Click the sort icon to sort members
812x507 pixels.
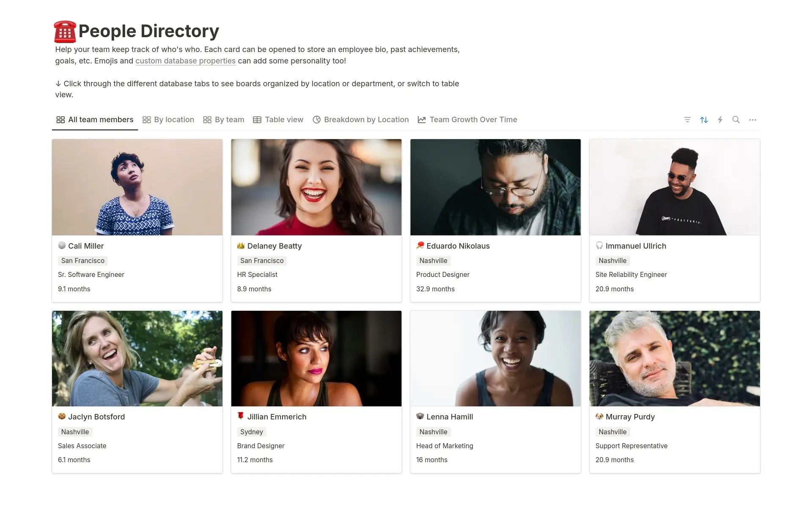pos(704,120)
